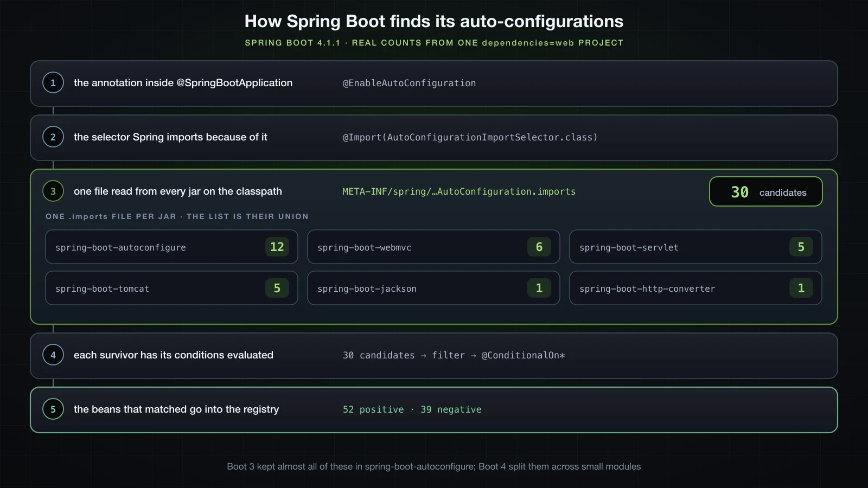Open the spring-boot-http-converter card
The height and width of the screenshot is (488, 868).
pyautogui.click(x=695, y=288)
